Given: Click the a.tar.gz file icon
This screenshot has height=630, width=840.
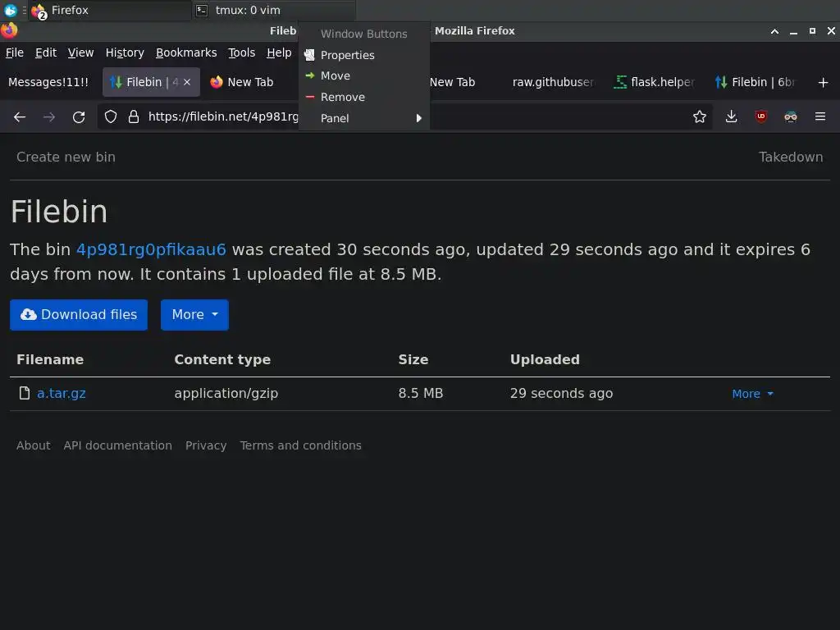Looking at the screenshot, I should 24,393.
